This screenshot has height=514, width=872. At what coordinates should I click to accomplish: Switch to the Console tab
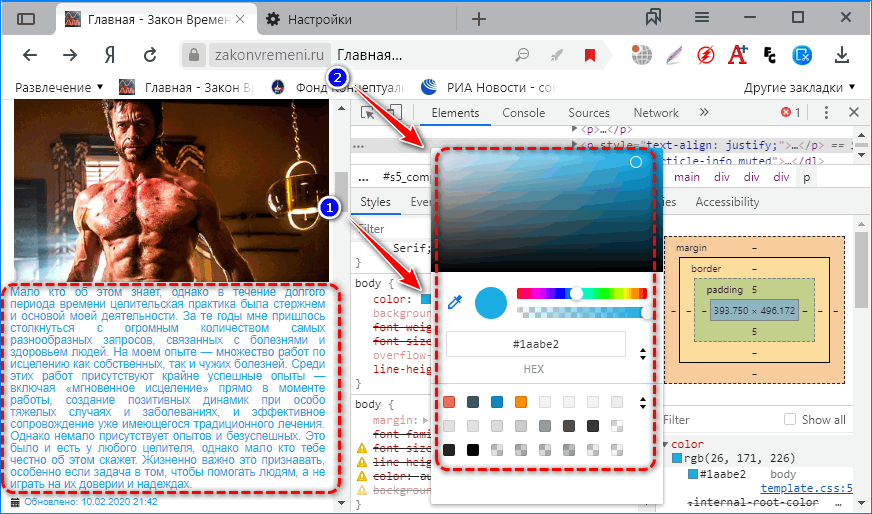(x=523, y=113)
